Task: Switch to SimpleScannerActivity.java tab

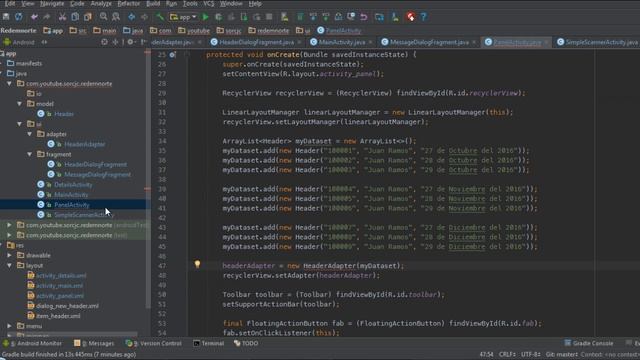Action: click(597, 42)
